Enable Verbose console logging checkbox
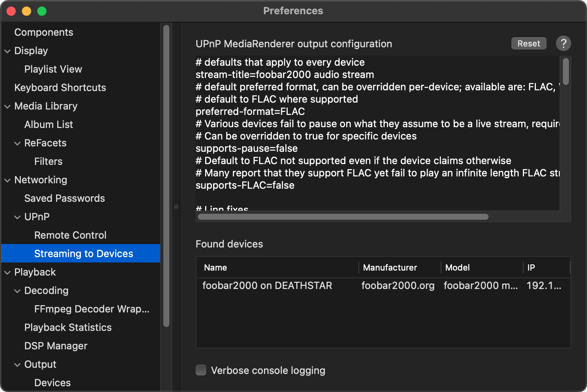 click(201, 370)
